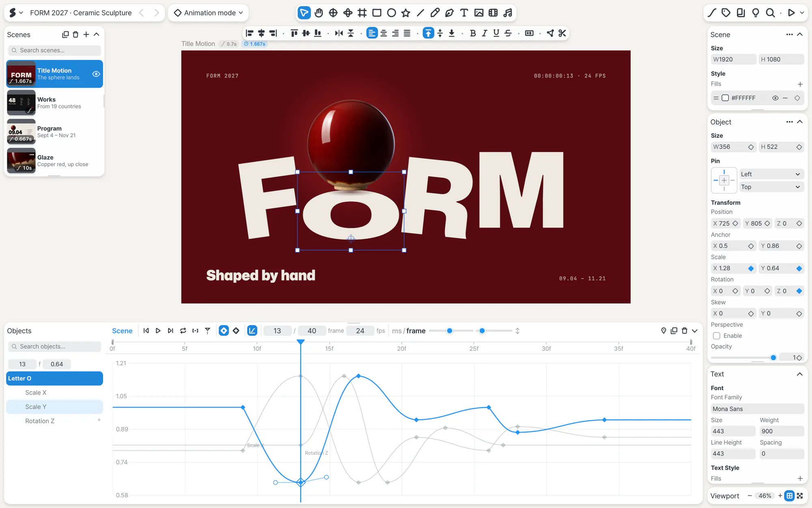Click the #FFFFFF color swatch

point(725,98)
